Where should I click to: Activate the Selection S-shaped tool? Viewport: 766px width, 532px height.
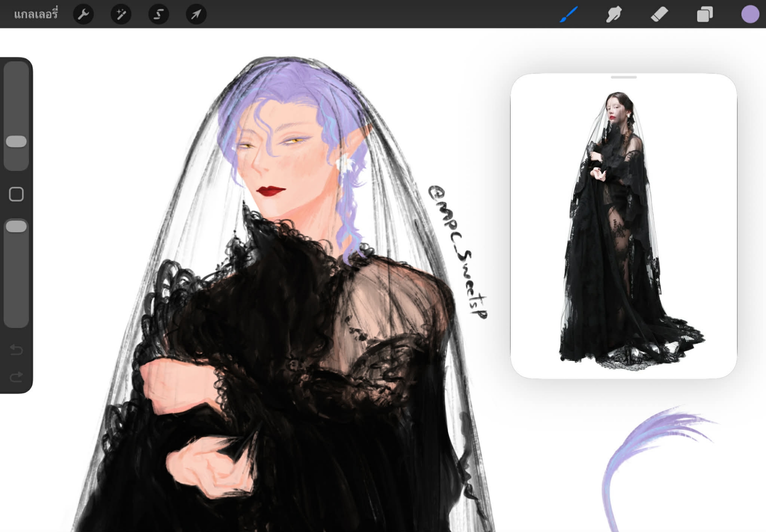(158, 15)
